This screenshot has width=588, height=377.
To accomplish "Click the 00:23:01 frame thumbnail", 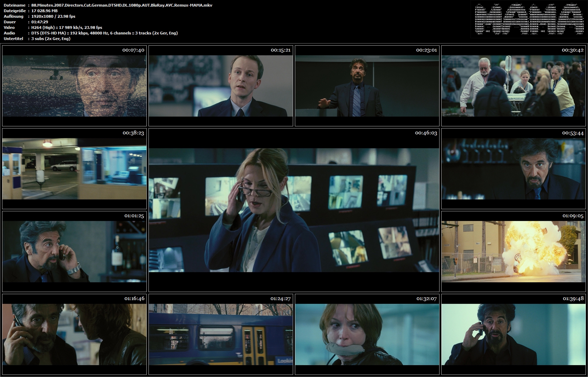I will (x=367, y=86).
